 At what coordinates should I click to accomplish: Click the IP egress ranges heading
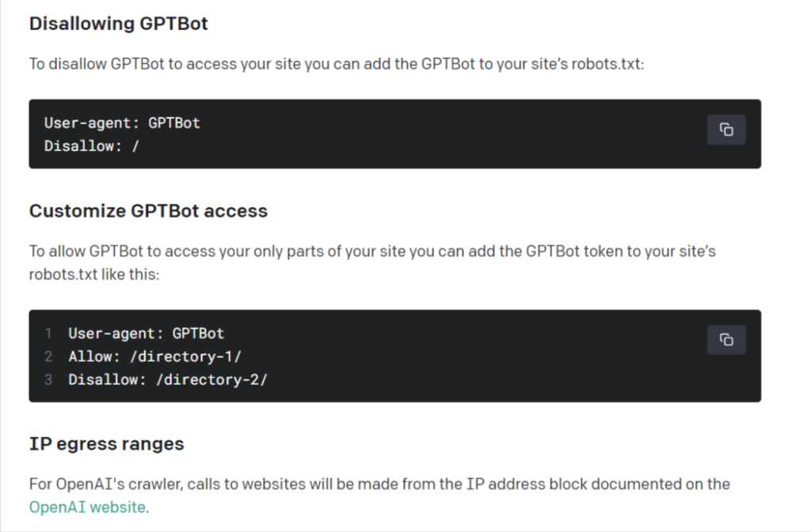point(107,444)
